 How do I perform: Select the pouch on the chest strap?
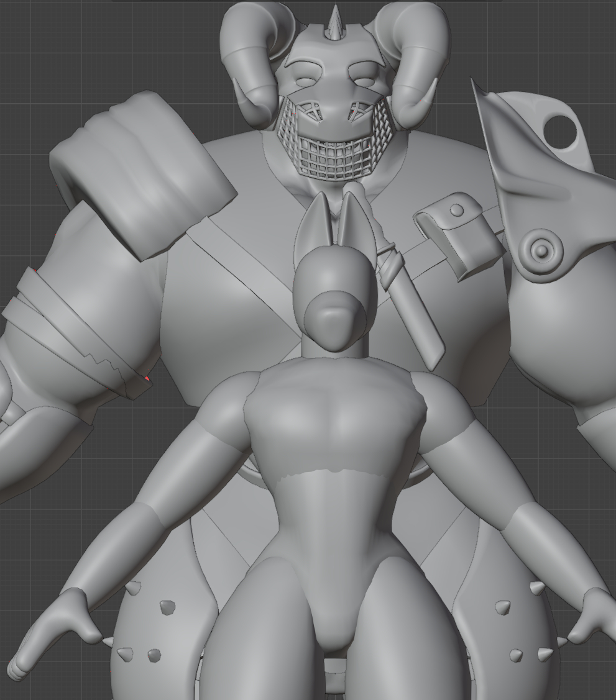pos(461,241)
